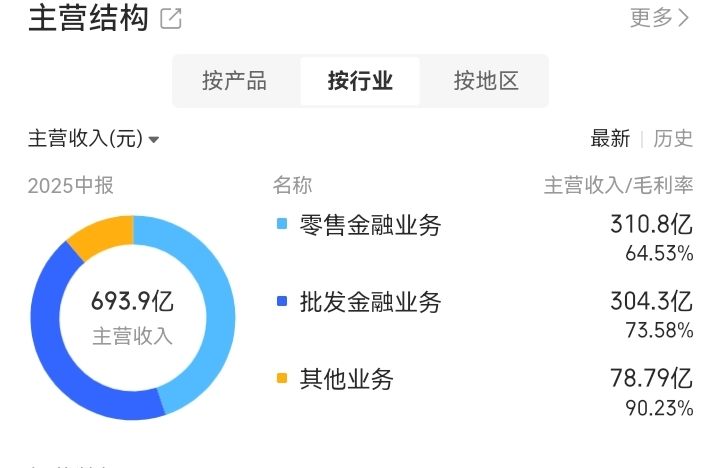This screenshot has width=720, height=468.
Task: Select the 其他业务 row label
Action: pyautogui.click(x=346, y=379)
